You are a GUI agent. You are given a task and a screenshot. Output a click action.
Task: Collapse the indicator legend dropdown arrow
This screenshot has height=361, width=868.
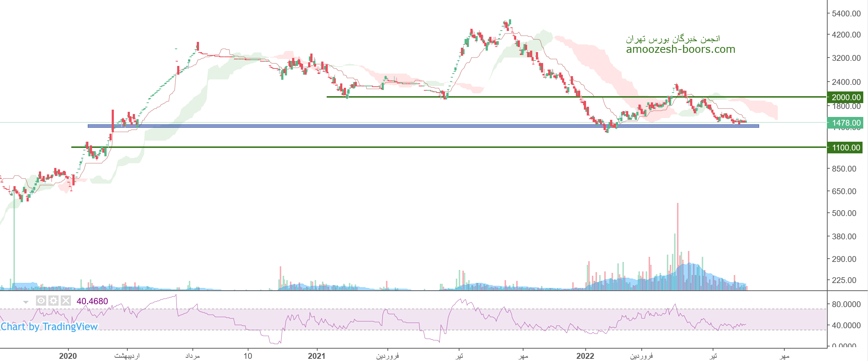pos(26,302)
